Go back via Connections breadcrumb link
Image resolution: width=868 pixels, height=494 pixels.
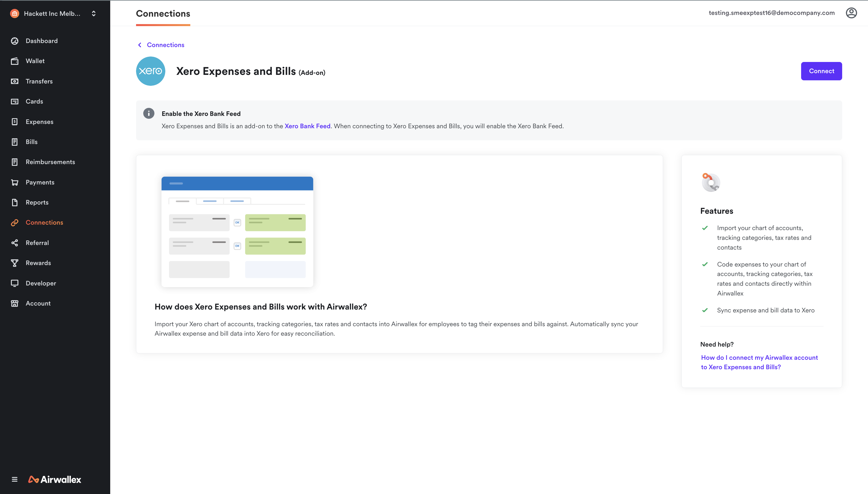click(166, 45)
